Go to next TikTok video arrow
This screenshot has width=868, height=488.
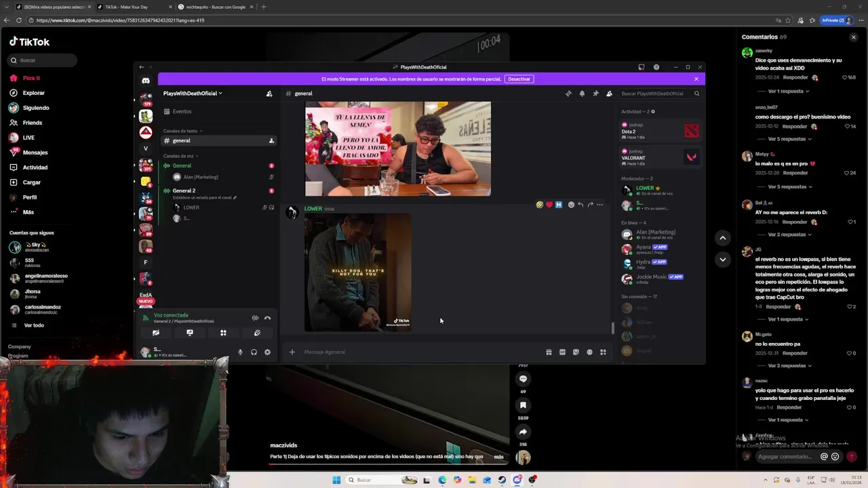(x=723, y=260)
